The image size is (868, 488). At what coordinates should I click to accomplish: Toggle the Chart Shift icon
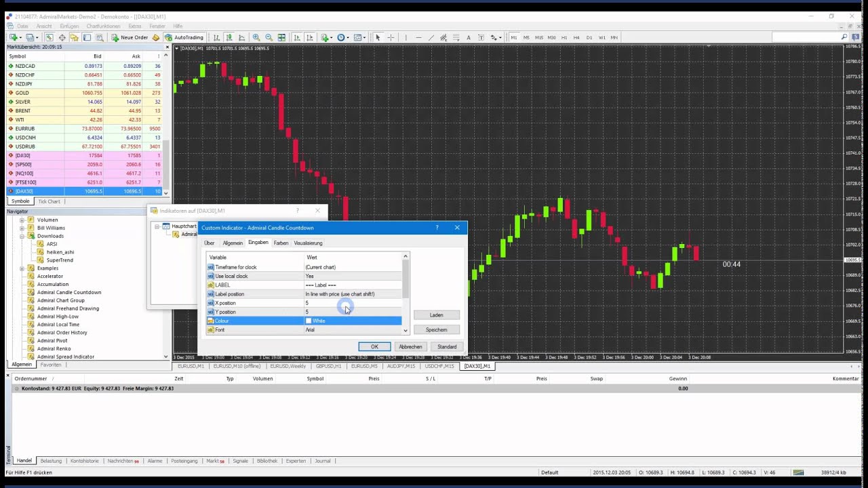coord(310,37)
